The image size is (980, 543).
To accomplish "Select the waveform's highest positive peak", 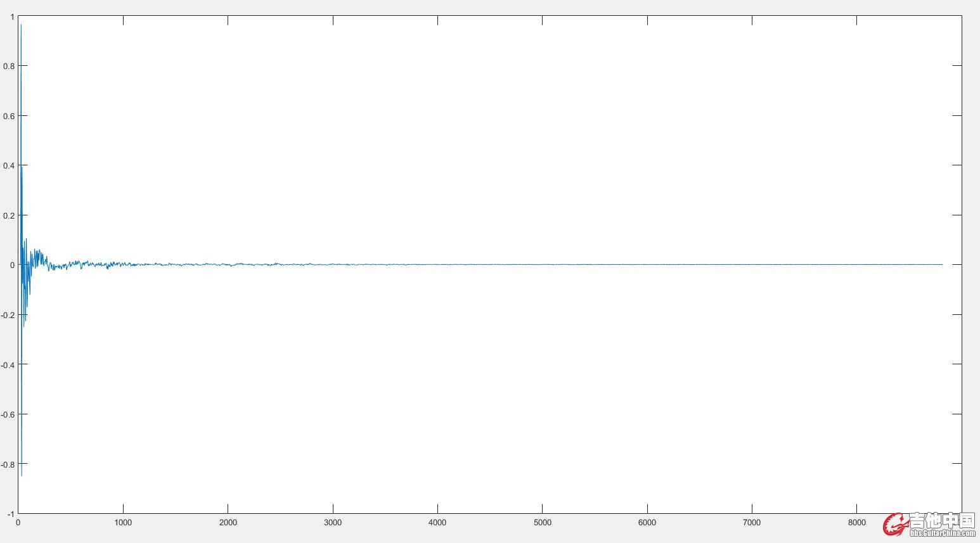I will click(x=21, y=25).
